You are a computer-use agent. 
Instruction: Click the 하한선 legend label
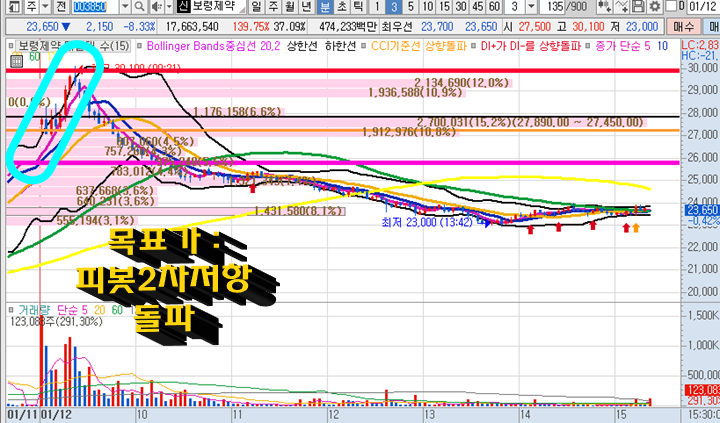340,46
